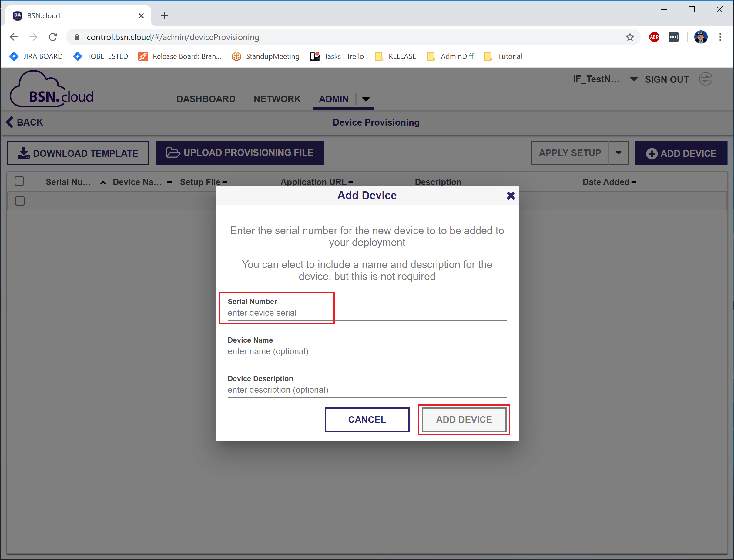Toggle the select-all checkbox in table header
Viewport: 734px width, 560px height.
(20, 181)
